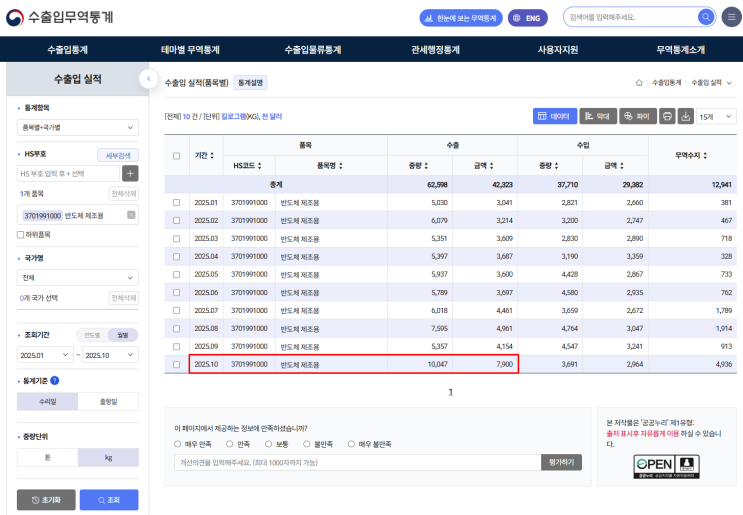Add HS code with plus button

coord(130,173)
